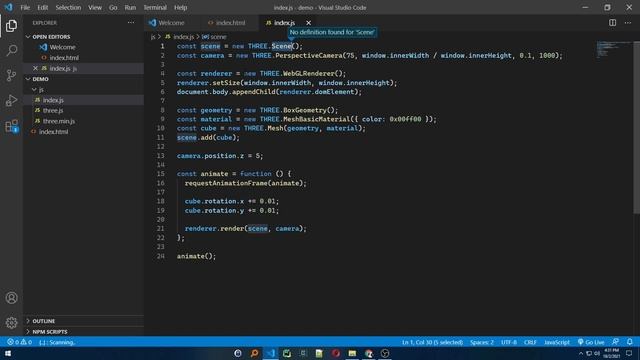Open editor More Actions ellipsis
640x360 pixels.
(628, 23)
